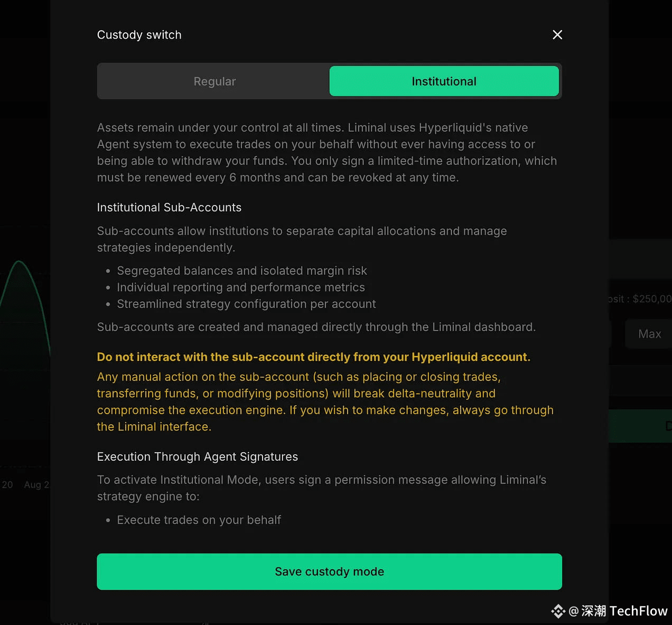
Task: Select the Institutional custody option
Action: point(444,81)
